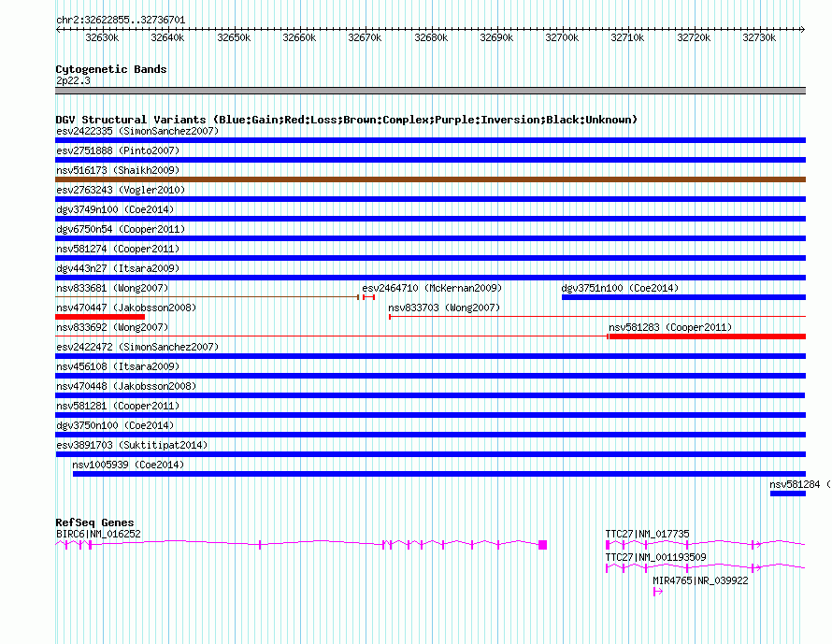Open the RefSeq Genes track title
832x644 pixels.
coord(94,522)
